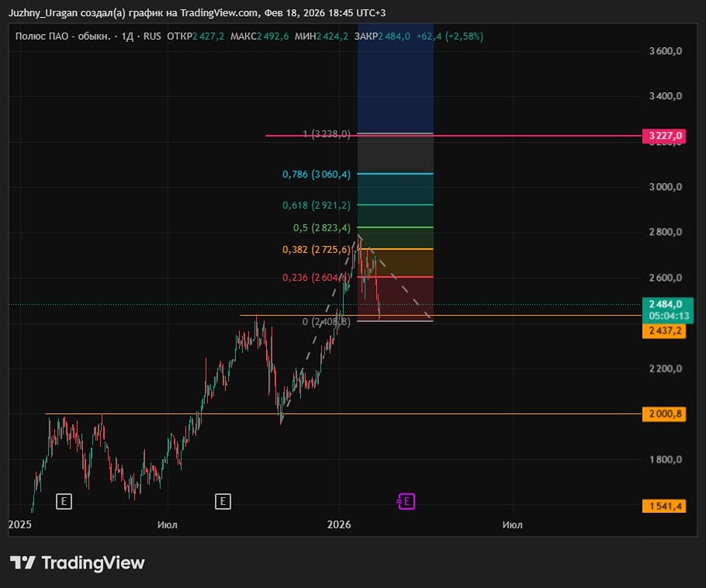
Task: Click the pink 3 227,0 price label
Action: pyautogui.click(x=664, y=136)
